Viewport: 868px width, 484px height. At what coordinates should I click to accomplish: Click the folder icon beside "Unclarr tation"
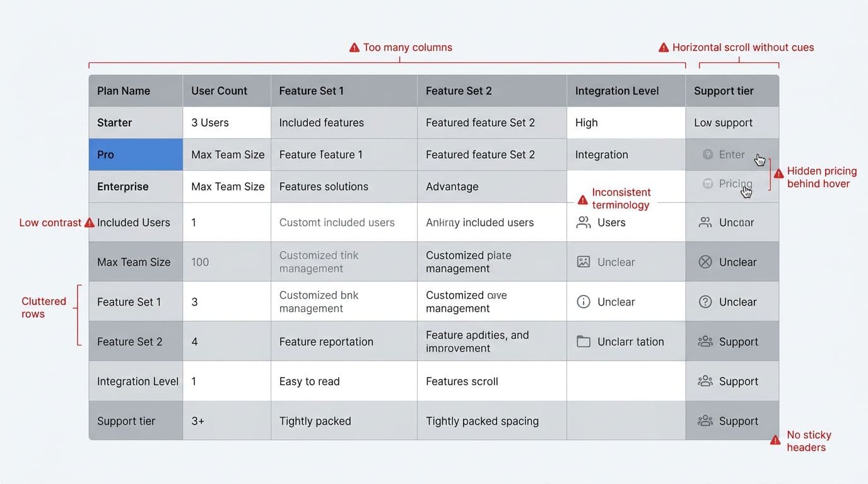click(x=582, y=341)
